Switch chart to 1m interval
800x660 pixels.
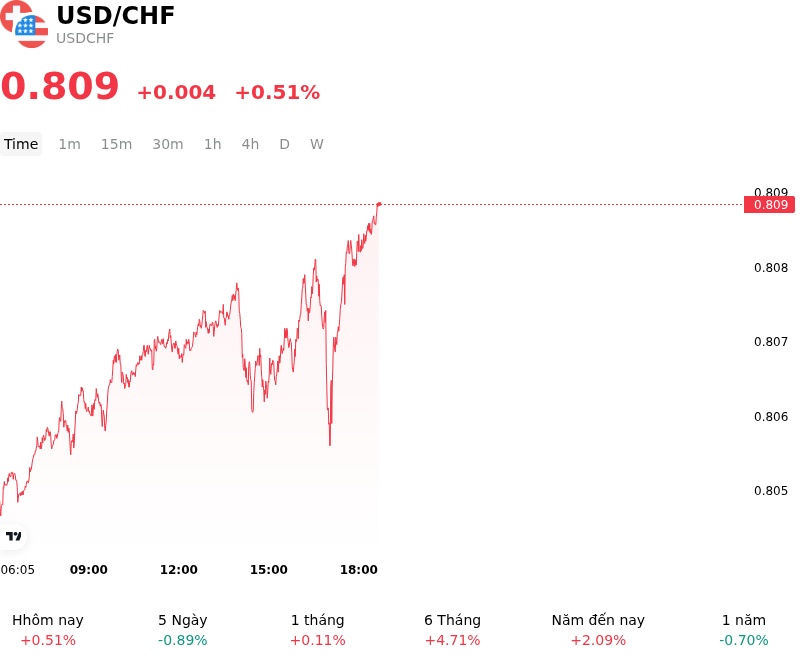(69, 144)
